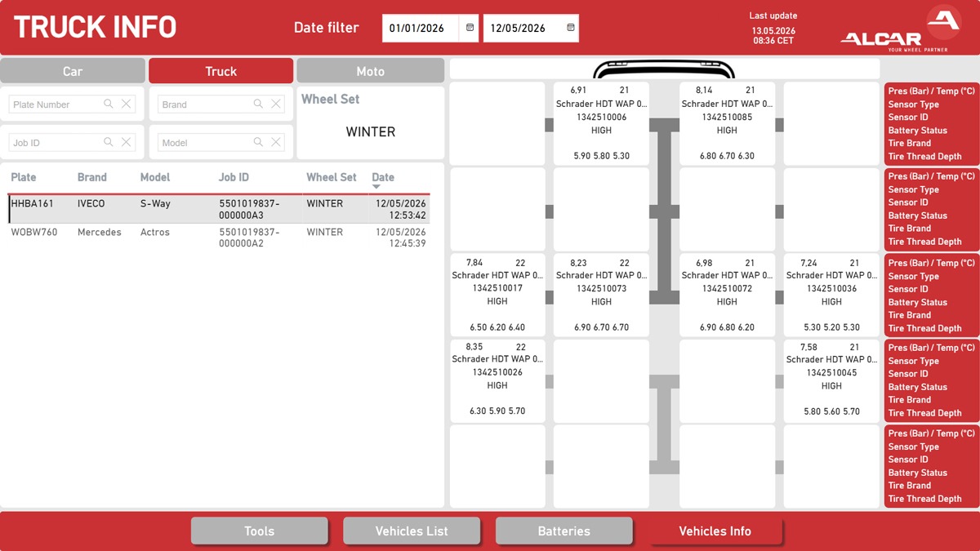Open the Vehicles List page

click(x=412, y=531)
